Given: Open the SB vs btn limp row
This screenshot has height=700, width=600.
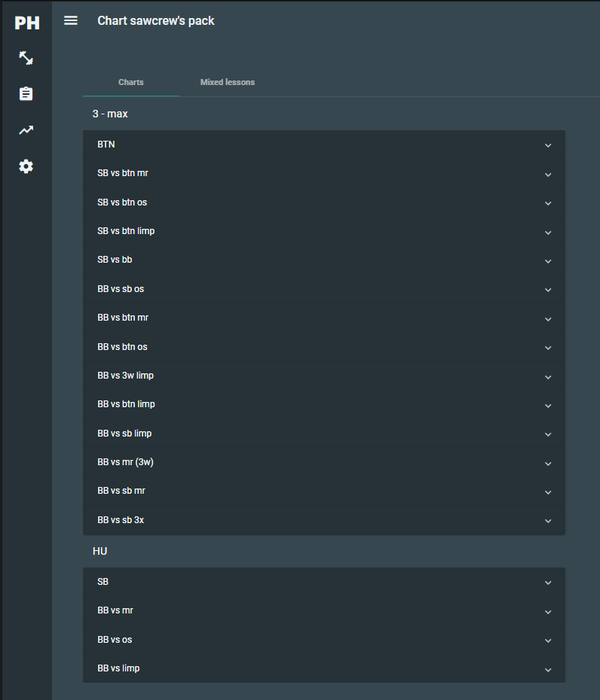Looking at the screenshot, I should [x=324, y=231].
